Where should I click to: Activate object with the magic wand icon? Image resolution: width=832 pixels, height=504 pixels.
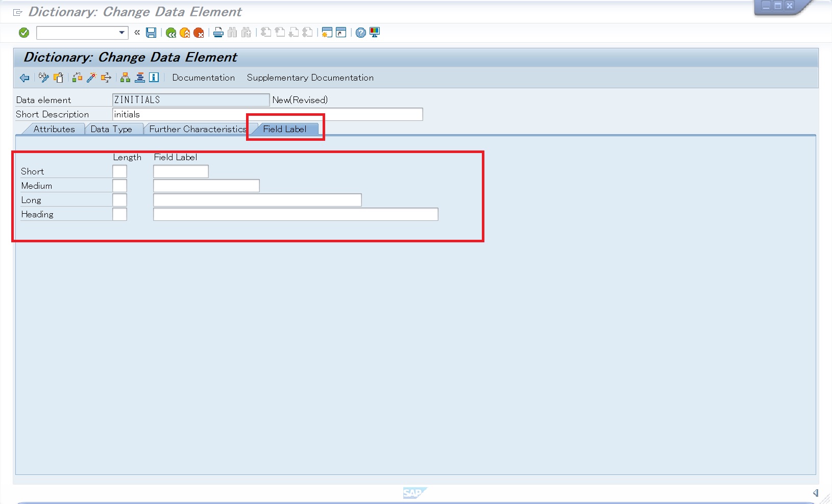point(91,78)
